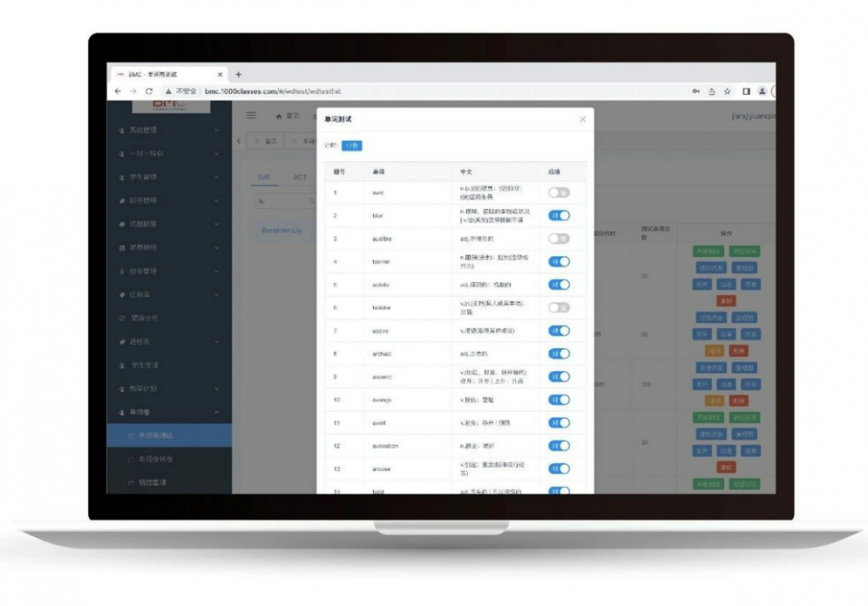This screenshot has height=606, width=868.
Task: Click the hamburger menu icon to collapse sidebar
Action: (251, 116)
